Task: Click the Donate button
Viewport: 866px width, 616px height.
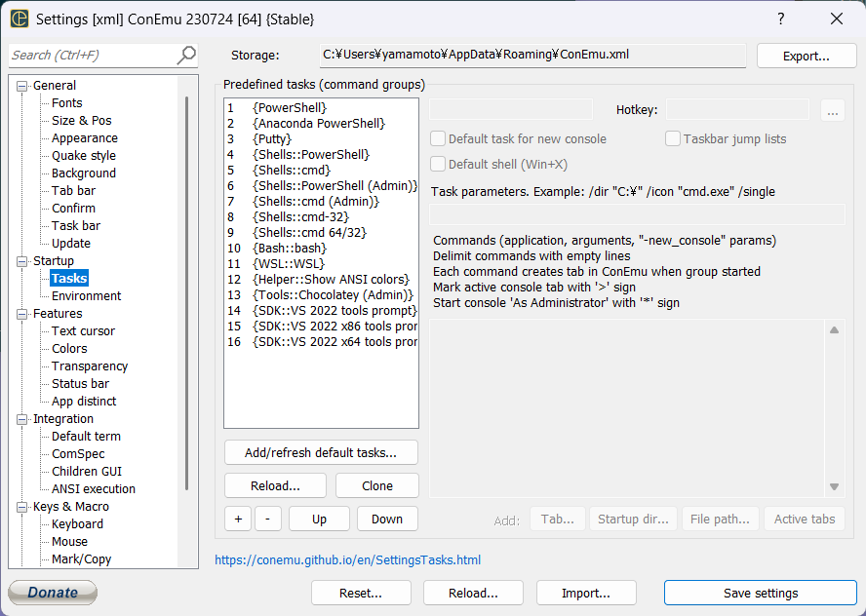Action: (x=53, y=593)
